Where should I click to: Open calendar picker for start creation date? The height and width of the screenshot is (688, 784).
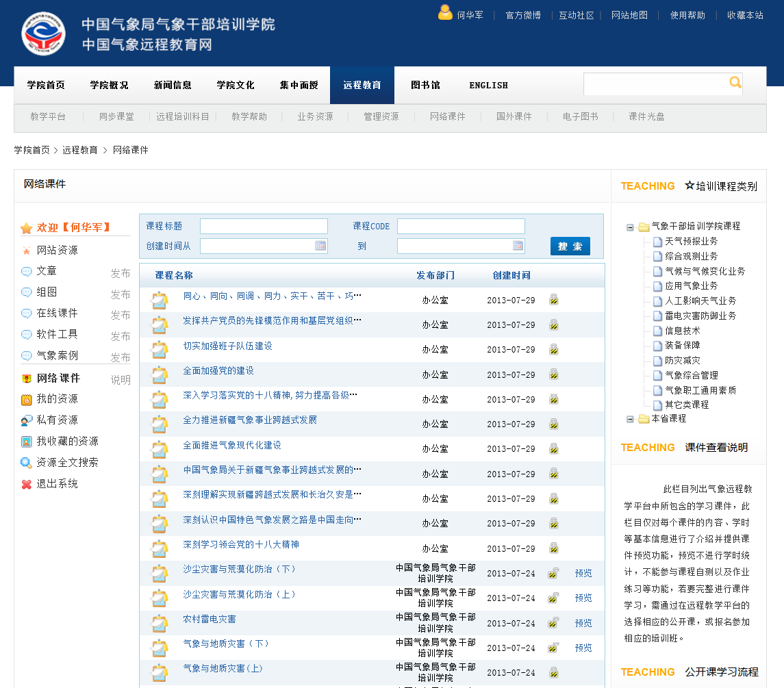coord(320,246)
